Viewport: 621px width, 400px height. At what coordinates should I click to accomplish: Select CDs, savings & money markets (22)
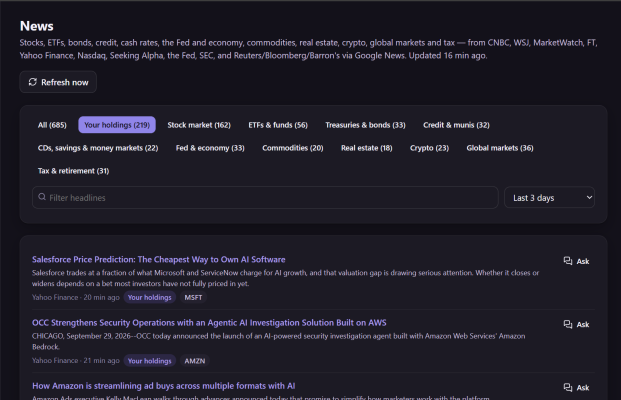(x=98, y=148)
